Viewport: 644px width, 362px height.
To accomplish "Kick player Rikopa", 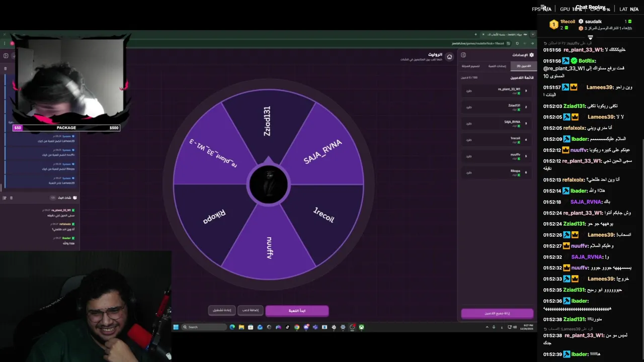I will coord(469,172).
